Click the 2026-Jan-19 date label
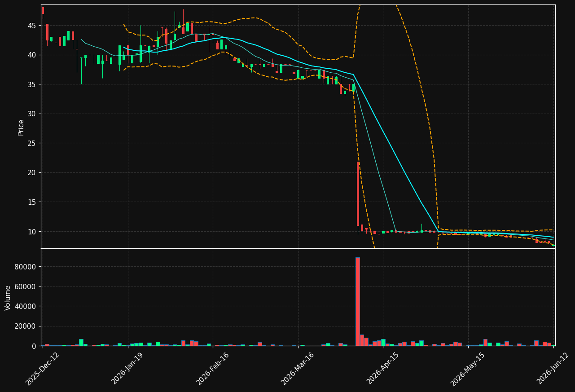 coord(128,369)
